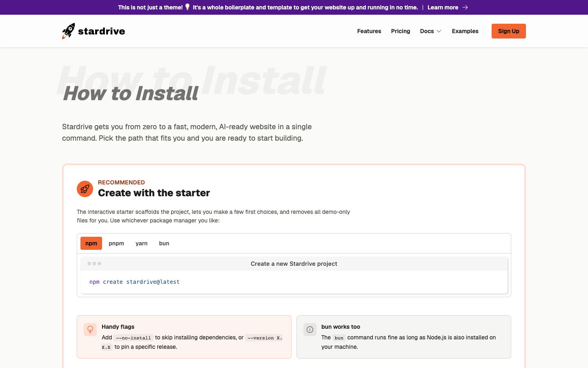Click the orange rocket icon beside Recommended

point(85,189)
